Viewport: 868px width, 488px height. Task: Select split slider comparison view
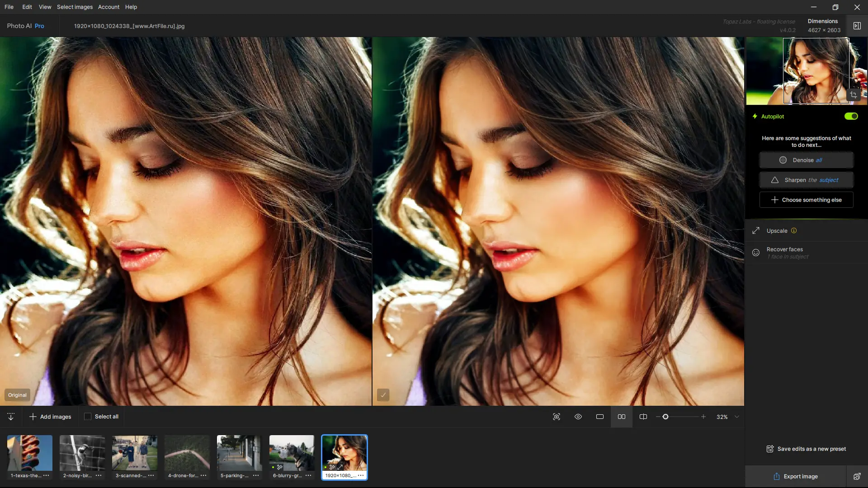click(643, 417)
